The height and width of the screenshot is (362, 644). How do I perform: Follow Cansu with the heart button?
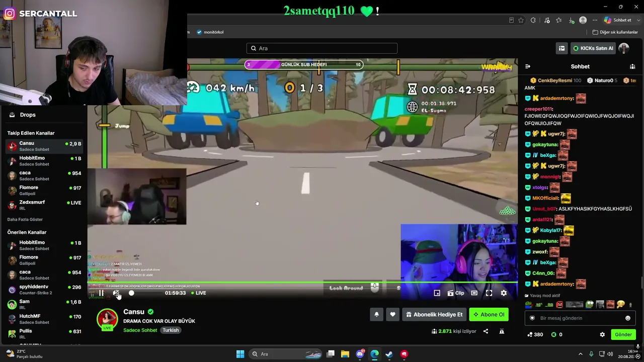tap(392, 315)
